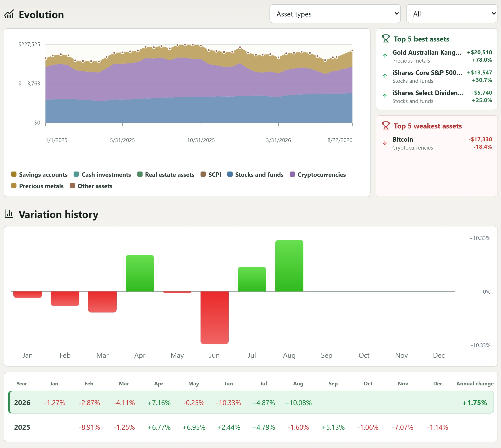The image size is (501, 448).
Task: Toggle Stocks and funds legend series
Action: tap(255, 175)
